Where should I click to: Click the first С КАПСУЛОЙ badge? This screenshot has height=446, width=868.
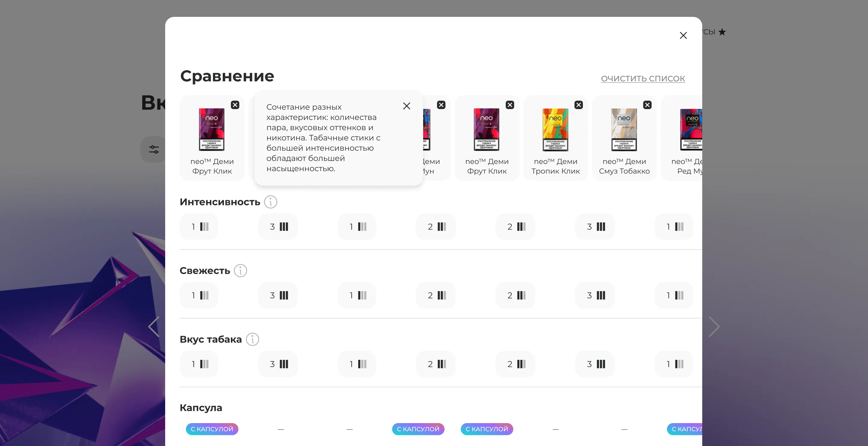(212, 429)
